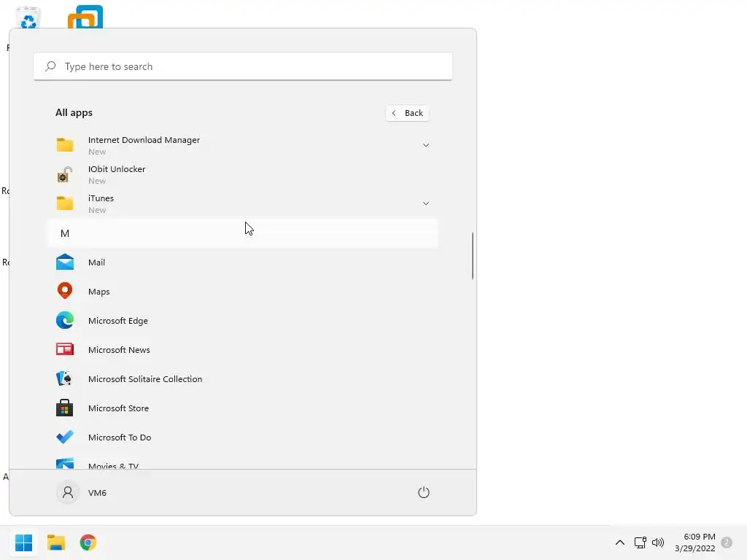747x560 pixels.
Task: Click the Mail label text
Action: [x=96, y=262]
